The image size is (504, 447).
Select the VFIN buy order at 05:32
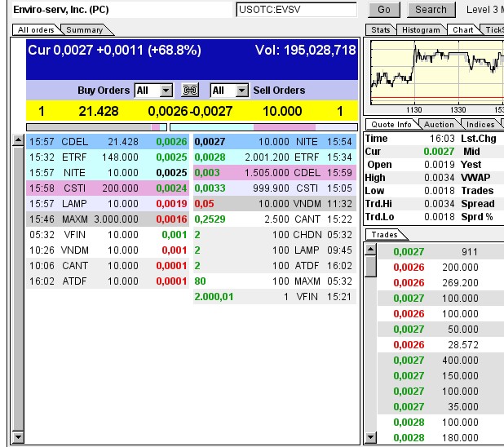tap(108, 234)
